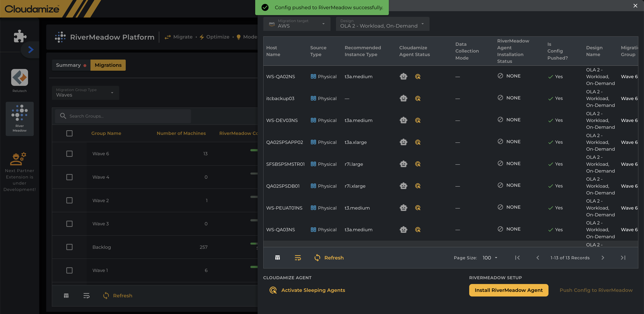Close the machines side panel
644x314 pixels.
point(635,5)
